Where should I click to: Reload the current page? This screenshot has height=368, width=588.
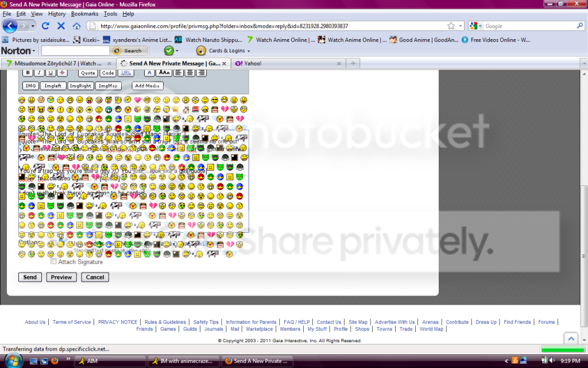click(x=46, y=26)
